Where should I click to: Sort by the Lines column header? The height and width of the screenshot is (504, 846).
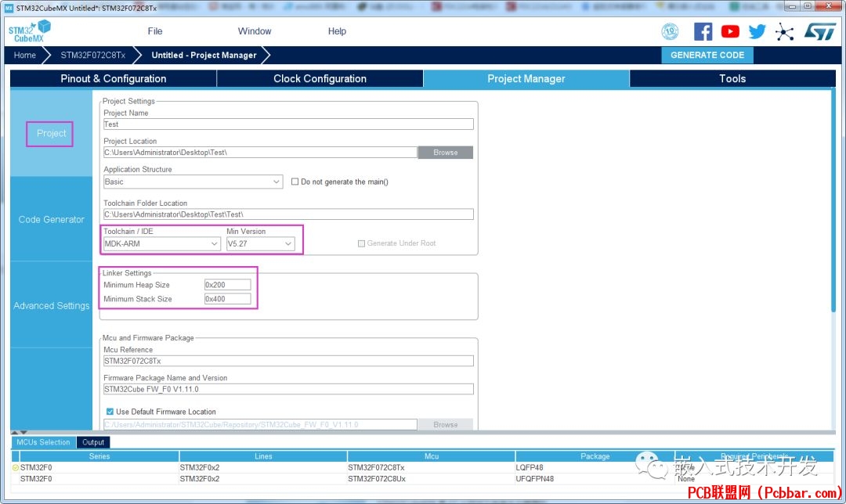coord(263,456)
